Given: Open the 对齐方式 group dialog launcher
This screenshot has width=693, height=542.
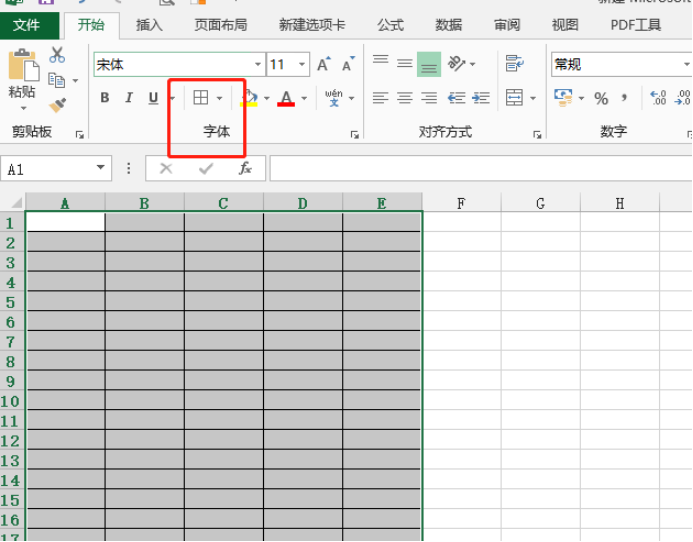Looking at the screenshot, I should coord(537,134).
